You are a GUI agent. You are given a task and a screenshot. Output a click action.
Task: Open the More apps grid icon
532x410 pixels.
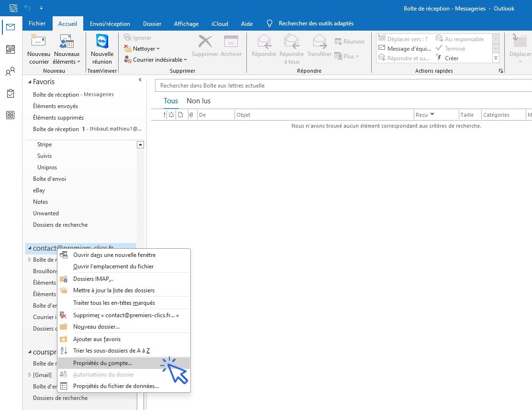pyautogui.click(x=11, y=115)
